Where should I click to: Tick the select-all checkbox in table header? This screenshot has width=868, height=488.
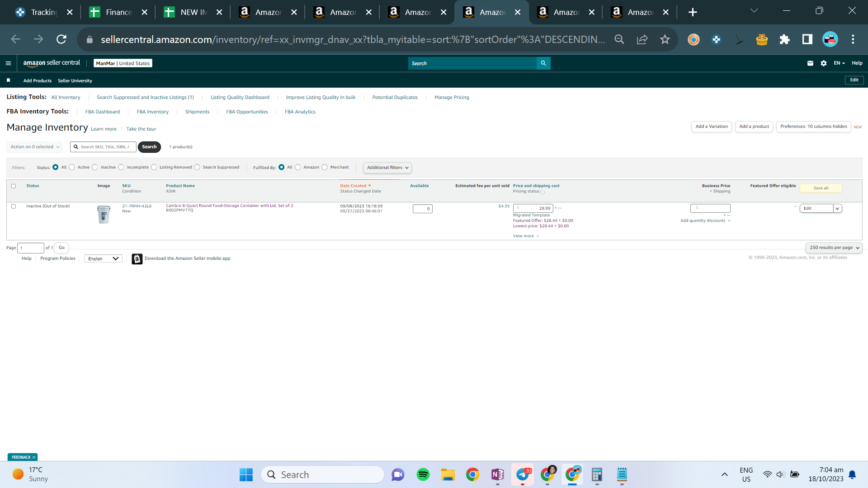click(14, 186)
